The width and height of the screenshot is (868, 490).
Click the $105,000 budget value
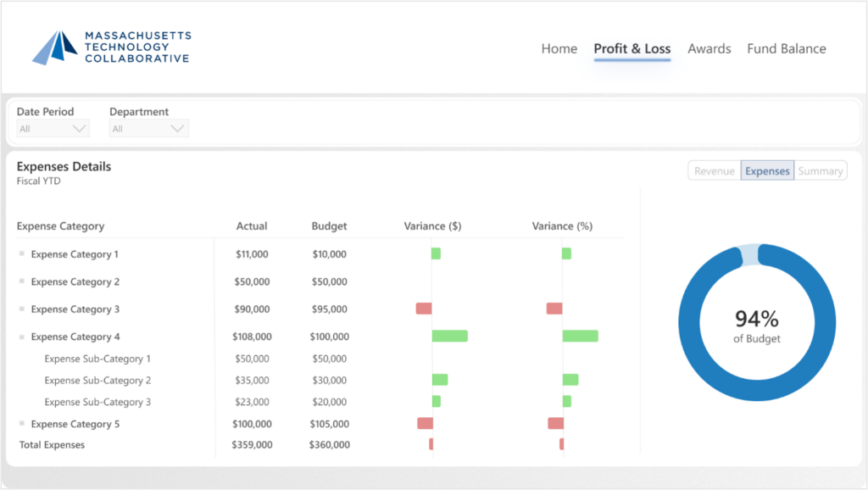[330, 424]
